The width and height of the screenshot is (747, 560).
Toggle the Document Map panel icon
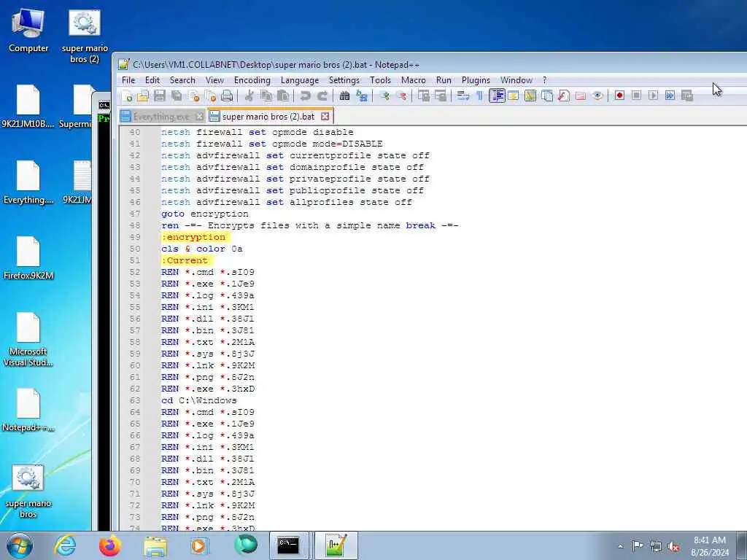[530, 96]
